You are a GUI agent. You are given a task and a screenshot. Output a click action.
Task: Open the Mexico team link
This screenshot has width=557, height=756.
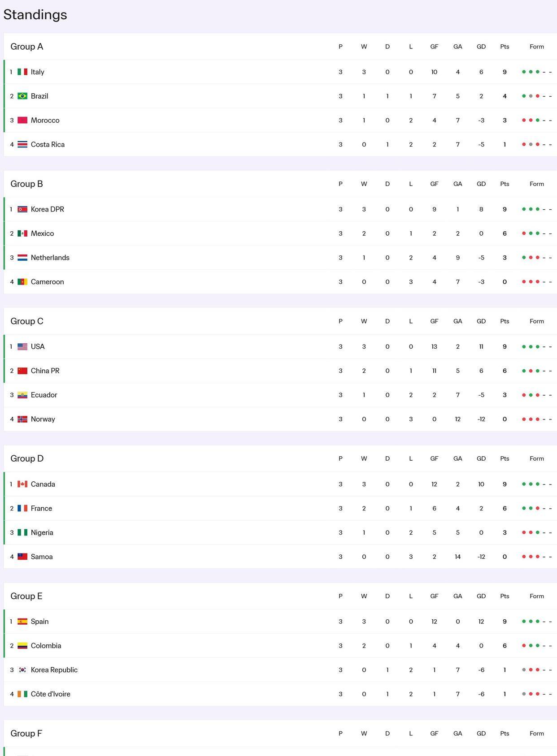[42, 233]
